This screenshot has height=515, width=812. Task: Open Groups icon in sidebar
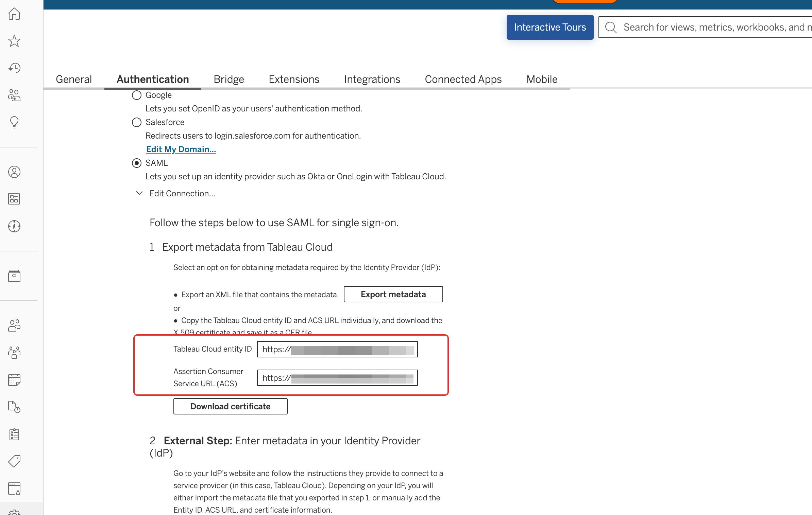(14, 353)
